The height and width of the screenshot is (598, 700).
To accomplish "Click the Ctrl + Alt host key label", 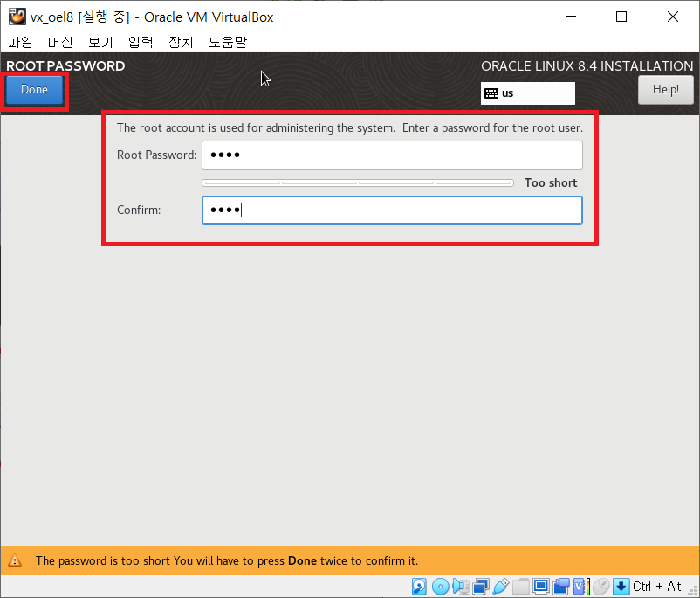I will coord(656,587).
